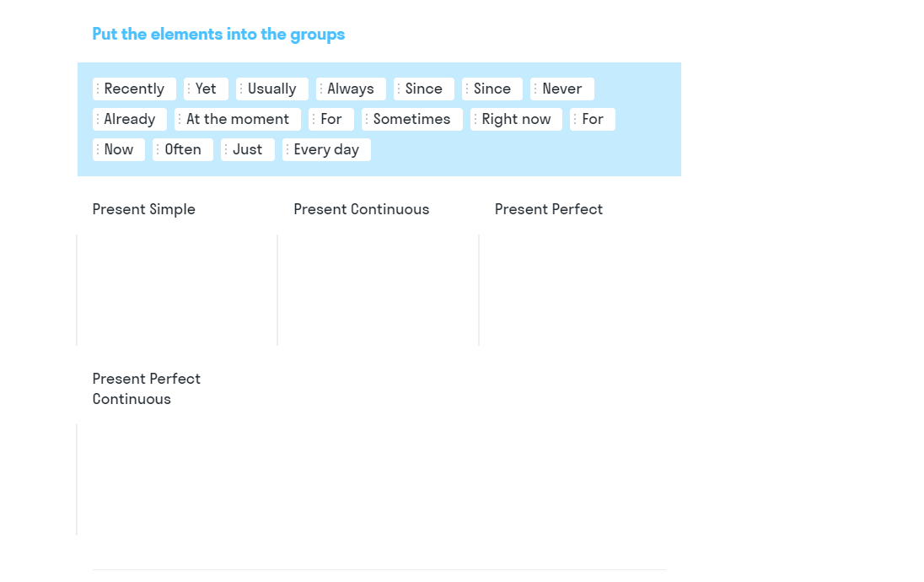Click the 'Every day' chip
Image resolution: width=924 pixels, height=582 pixels.
[x=326, y=150]
